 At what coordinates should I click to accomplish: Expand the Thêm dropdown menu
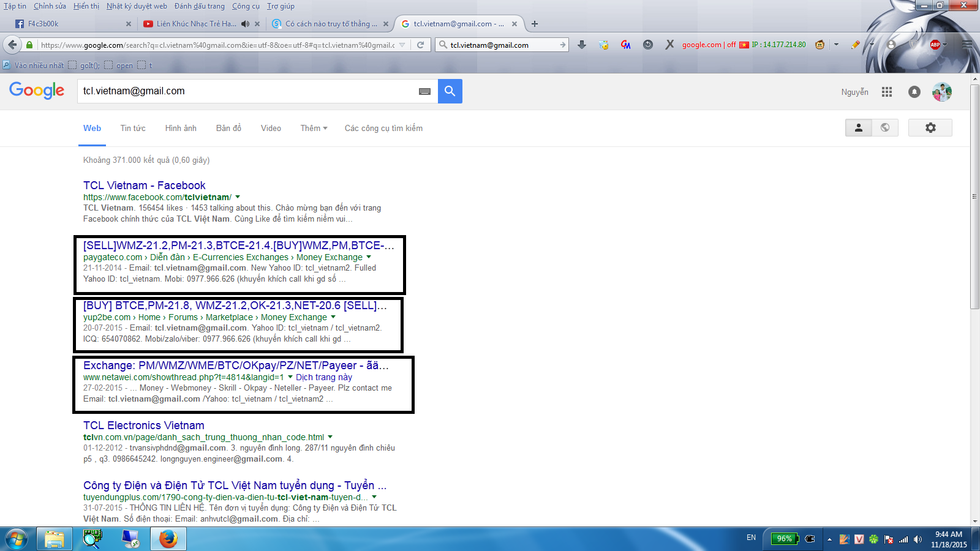[314, 128]
